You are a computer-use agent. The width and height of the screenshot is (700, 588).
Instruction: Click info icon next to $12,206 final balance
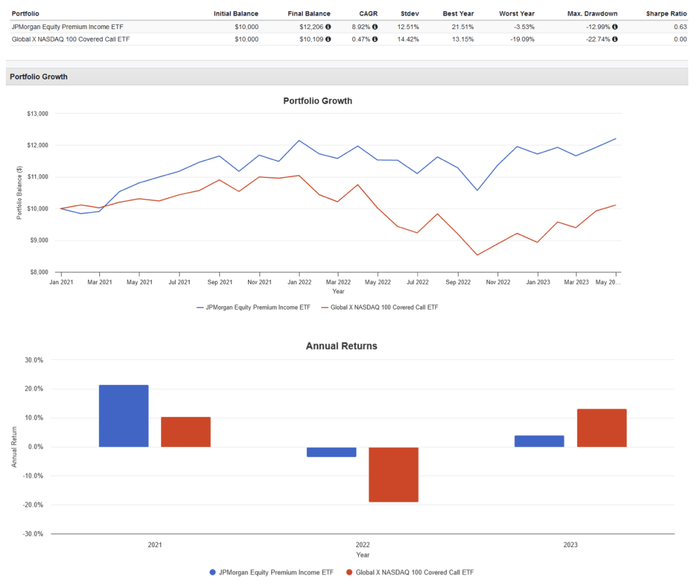pos(328,27)
